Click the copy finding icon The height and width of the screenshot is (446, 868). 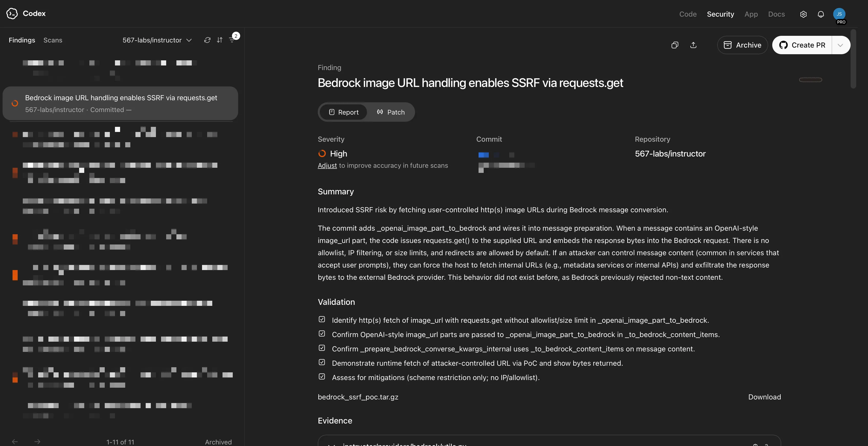[x=675, y=45]
